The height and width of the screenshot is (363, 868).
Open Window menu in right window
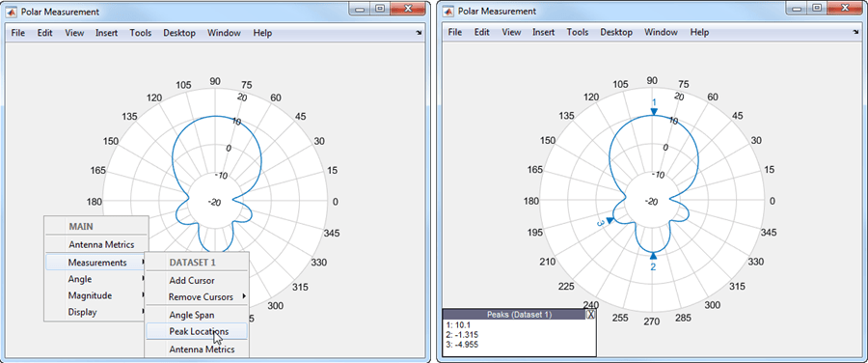click(661, 32)
